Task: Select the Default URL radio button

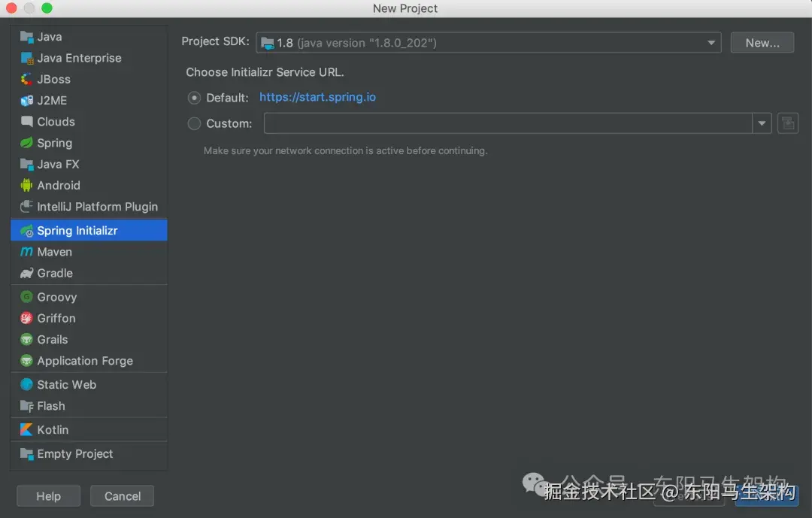Action: [x=194, y=98]
